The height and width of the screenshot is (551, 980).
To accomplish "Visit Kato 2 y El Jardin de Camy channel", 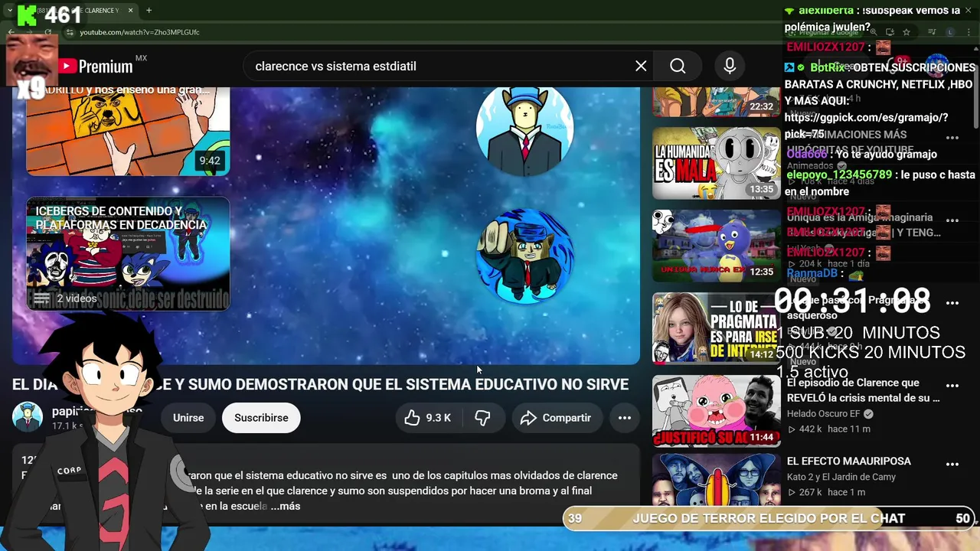I will [x=841, y=477].
